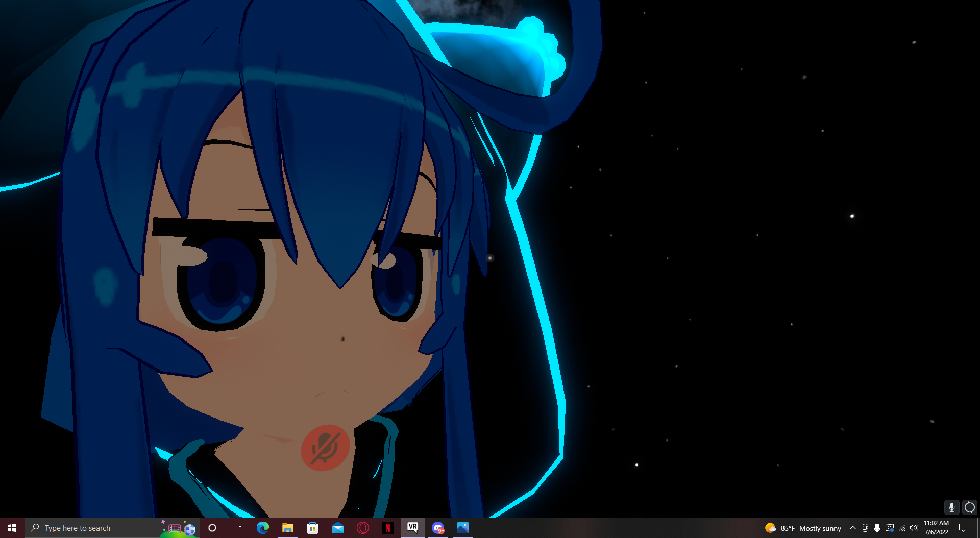
Task: Switch to the VR app taskbar icon
Action: point(412,528)
